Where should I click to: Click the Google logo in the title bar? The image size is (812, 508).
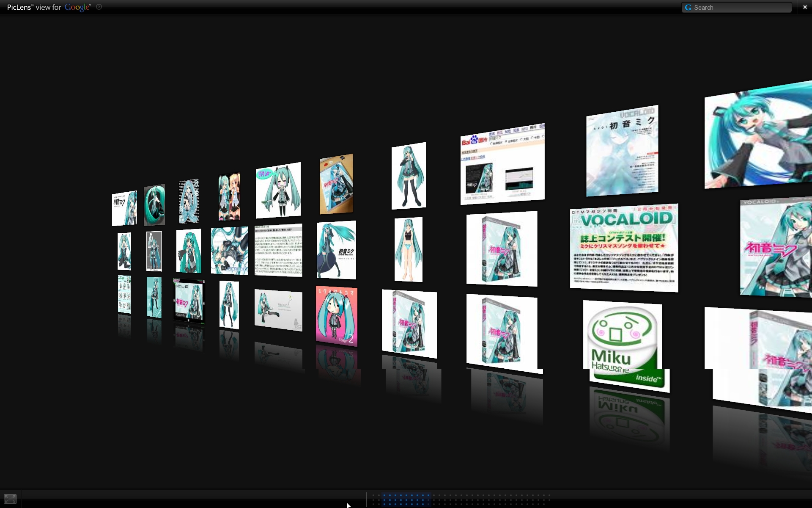click(x=77, y=8)
